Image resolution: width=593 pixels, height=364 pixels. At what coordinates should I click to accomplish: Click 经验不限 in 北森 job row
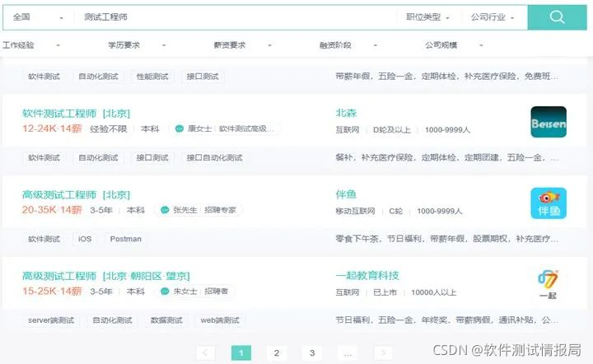(x=109, y=129)
